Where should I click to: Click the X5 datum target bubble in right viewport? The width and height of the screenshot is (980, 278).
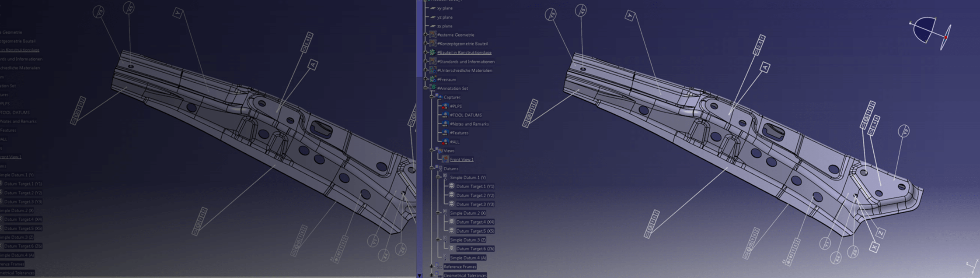click(x=581, y=11)
